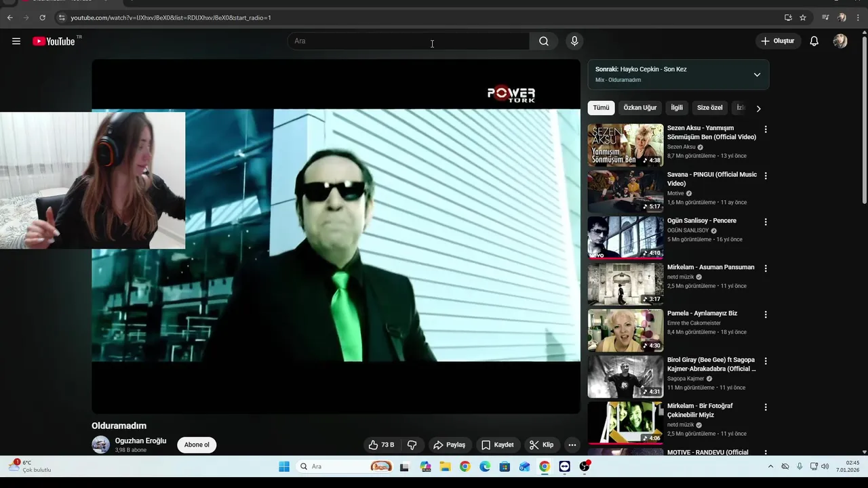
Task: Click the Paylaş share button
Action: click(450, 445)
